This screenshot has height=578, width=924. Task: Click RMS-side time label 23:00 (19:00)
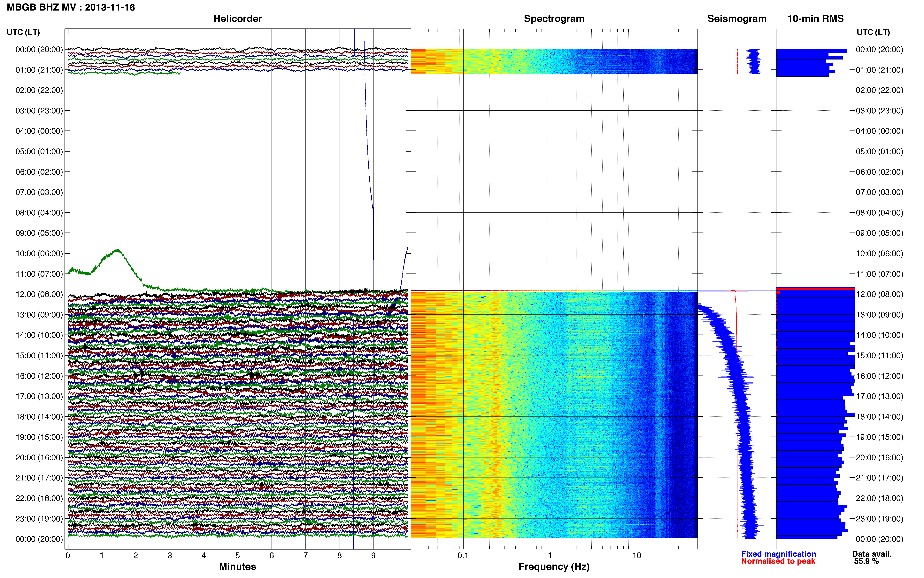[x=879, y=519]
